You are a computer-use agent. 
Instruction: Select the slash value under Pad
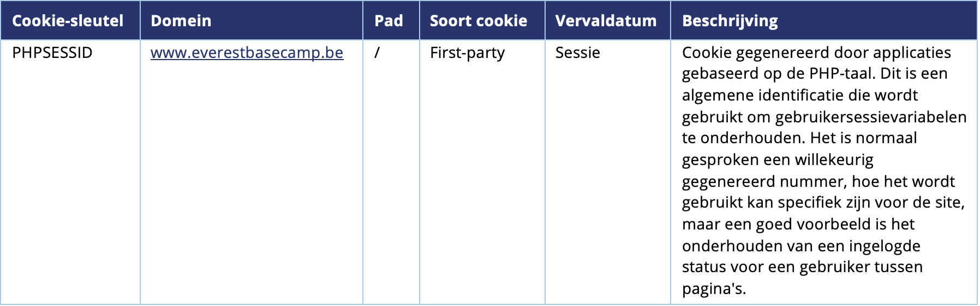pos(377,53)
